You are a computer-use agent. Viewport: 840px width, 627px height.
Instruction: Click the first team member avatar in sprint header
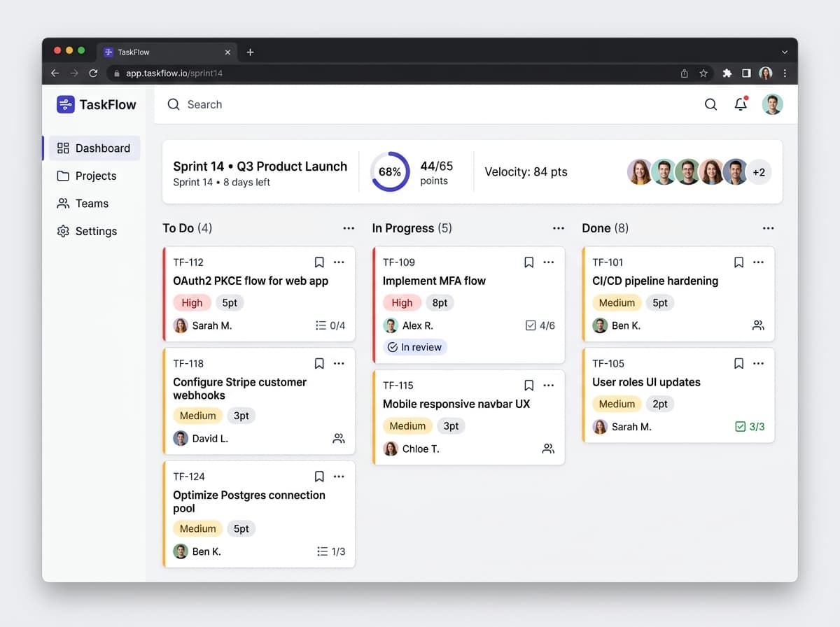click(x=640, y=172)
